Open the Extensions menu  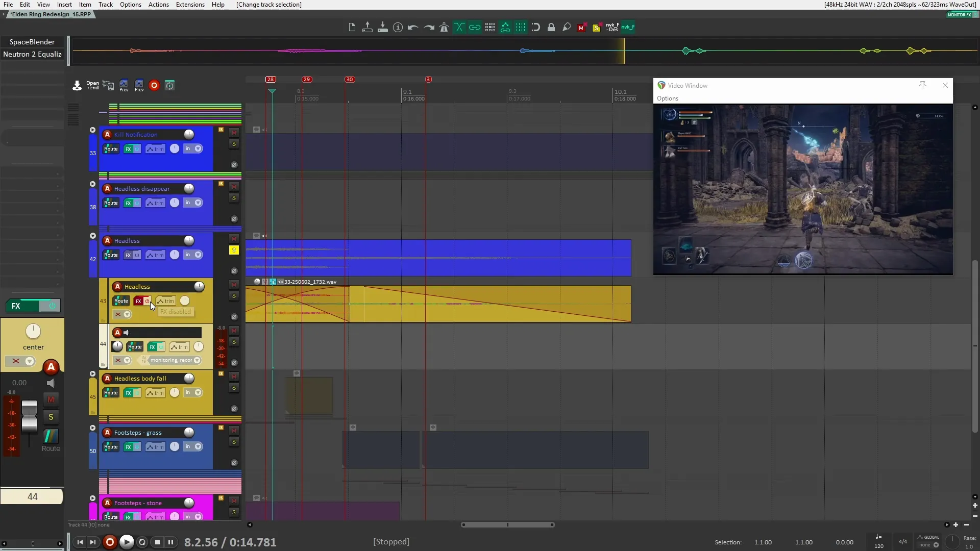tap(189, 5)
